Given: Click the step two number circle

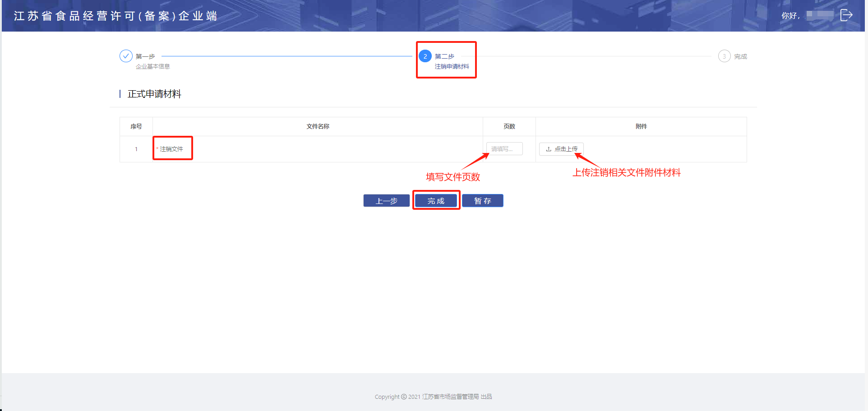Looking at the screenshot, I should (x=425, y=56).
